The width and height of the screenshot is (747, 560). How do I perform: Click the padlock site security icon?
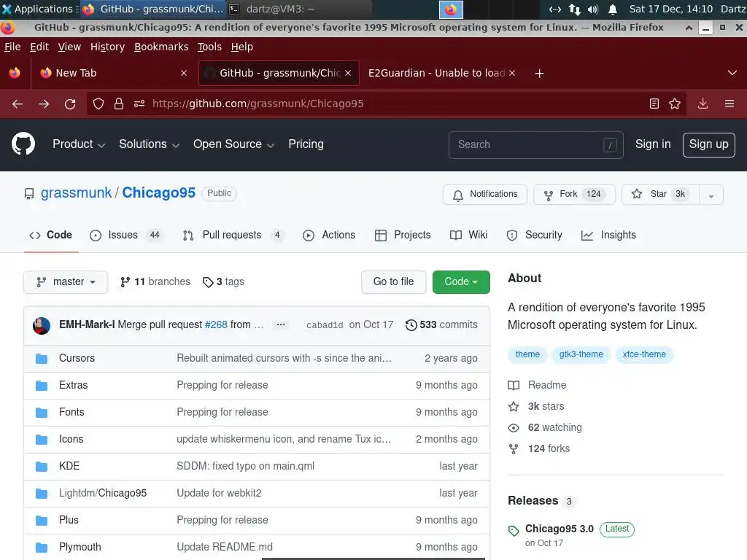[119, 104]
